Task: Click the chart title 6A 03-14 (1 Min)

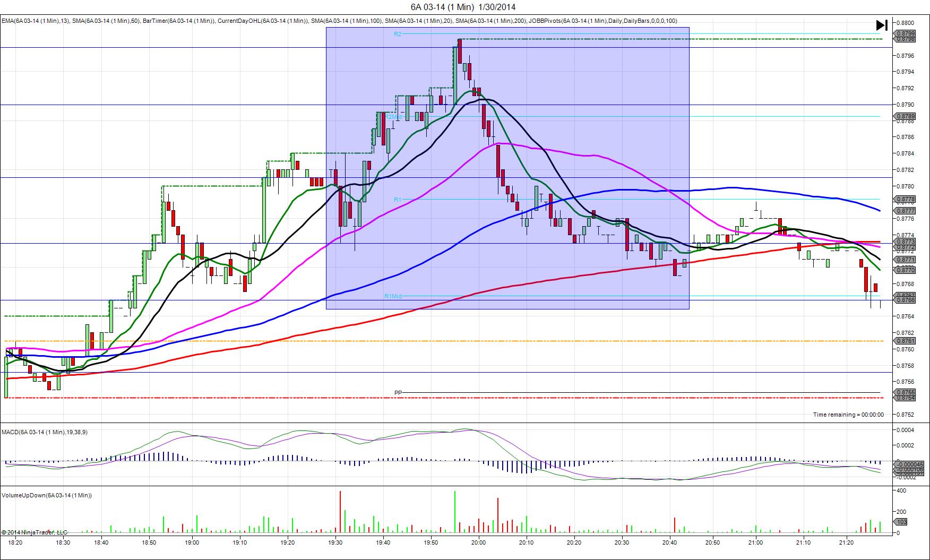Action: click(x=463, y=7)
